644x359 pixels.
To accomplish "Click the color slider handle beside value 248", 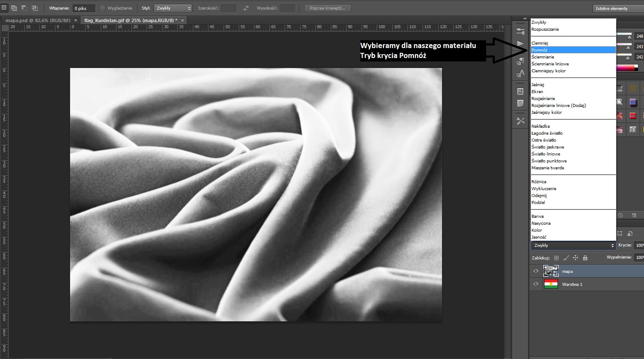I will click(x=629, y=37).
